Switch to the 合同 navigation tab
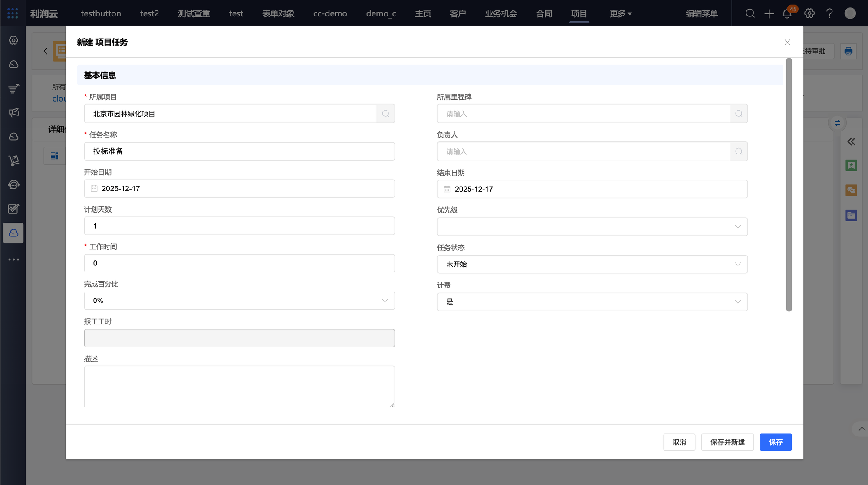 (x=544, y=13)
